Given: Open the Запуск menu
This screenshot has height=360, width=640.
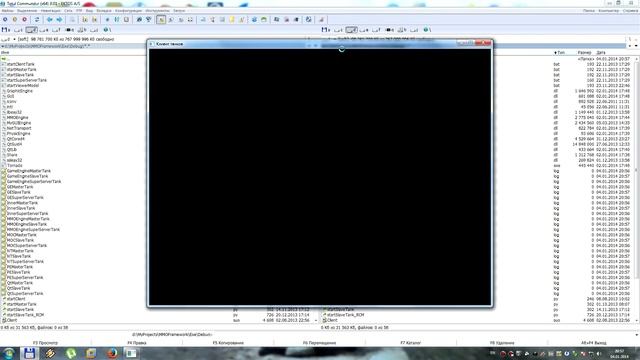Looking at the screenshot, I should click(x=179, y=11).
